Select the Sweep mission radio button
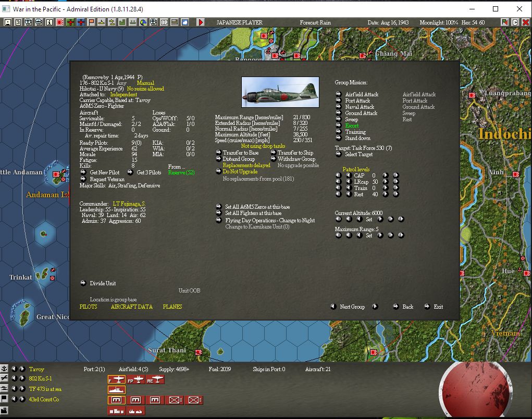Screen dimensions: 532x419 (x=338, y=119)
